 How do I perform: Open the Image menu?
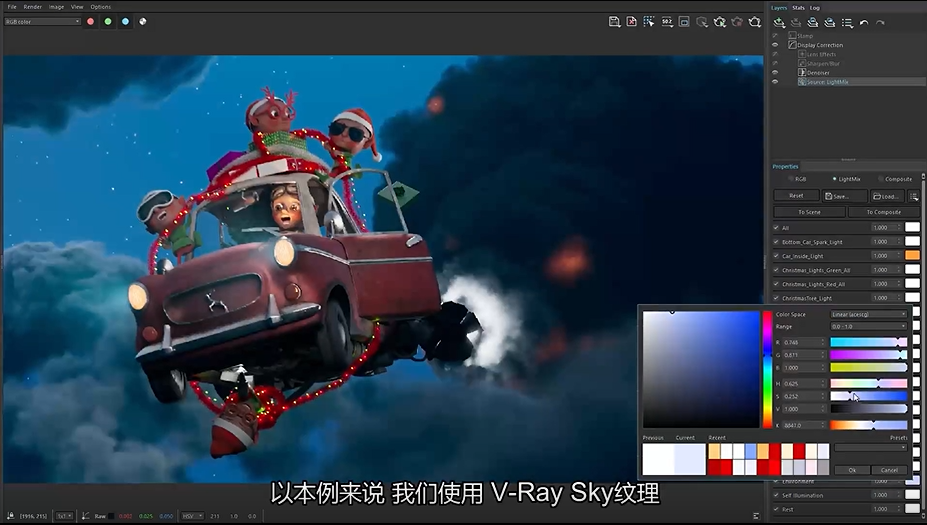pos(56,7)
